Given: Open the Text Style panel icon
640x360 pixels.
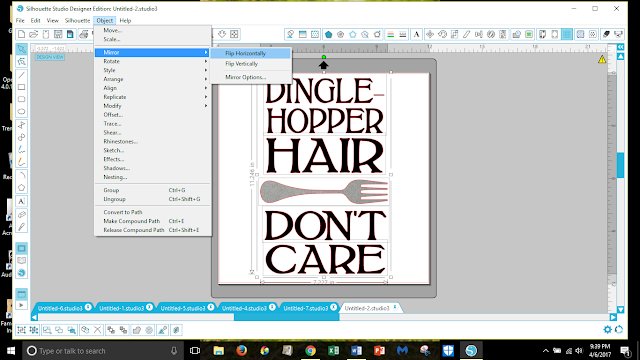Looking at the screenshot, I should tap(416, 34).
